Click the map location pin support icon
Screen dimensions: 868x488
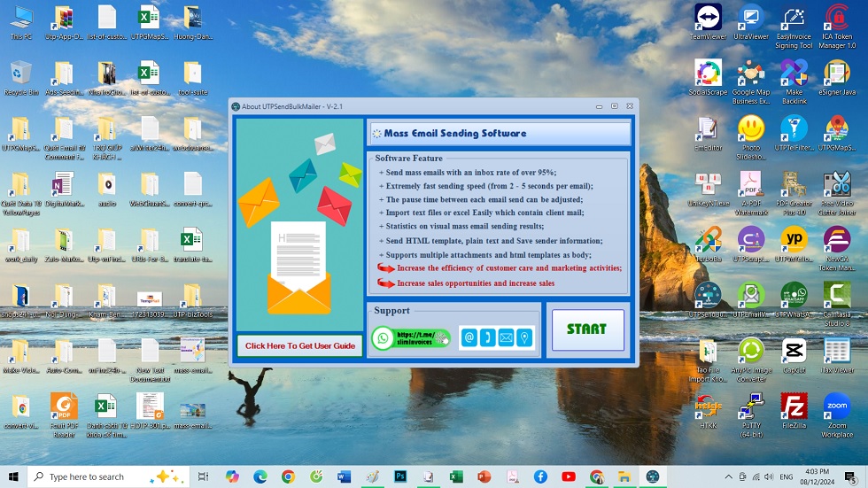click(x=524, y=337)
